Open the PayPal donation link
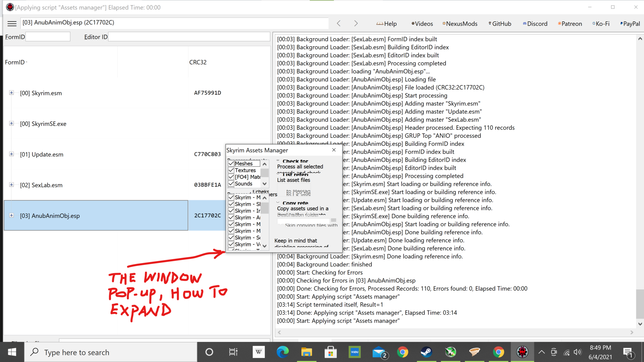Screen dimensions: 644x362 click(x=630, y=23)
